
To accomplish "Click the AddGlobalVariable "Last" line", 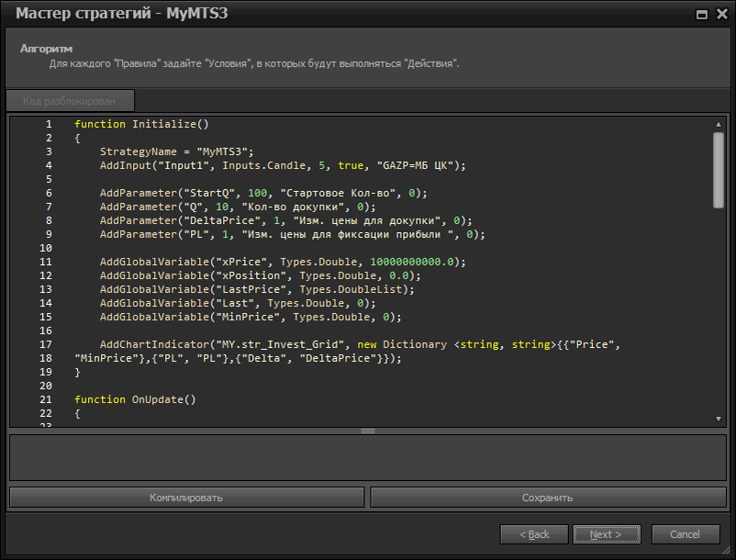I will (x=238, y=303).
